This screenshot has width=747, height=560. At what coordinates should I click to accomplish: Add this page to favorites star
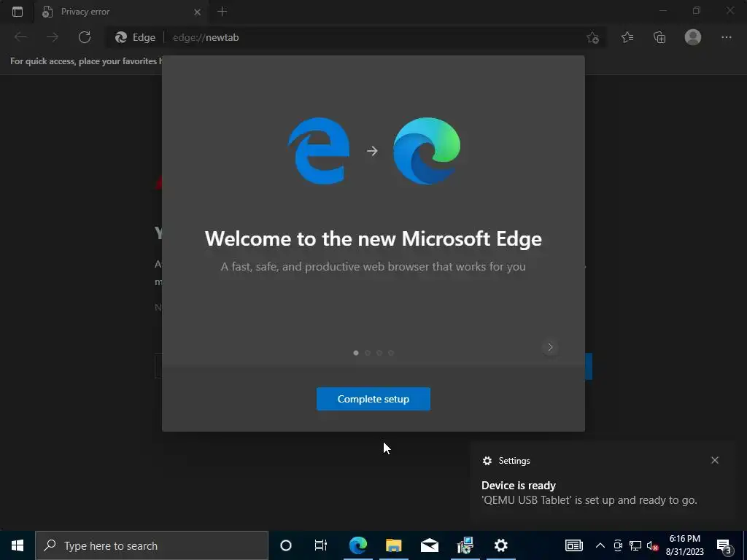[x=592, y=38]
